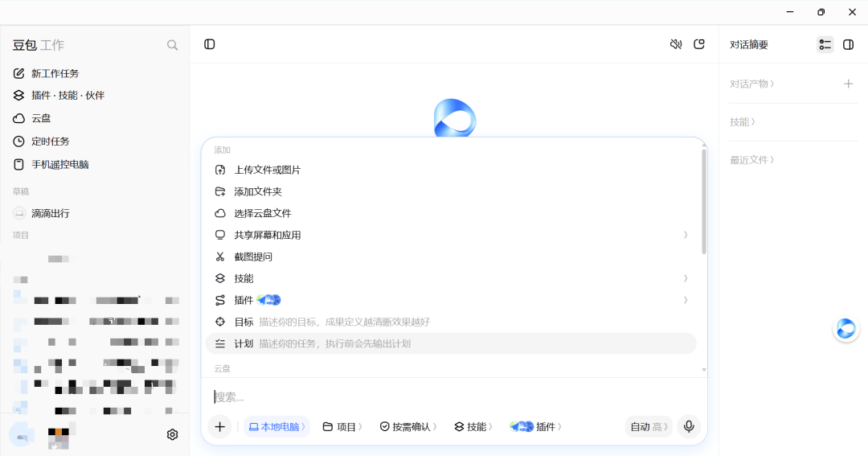The height and width of the screenshot is (456, 868).
Task: Click the 豆包 工作 title
Action: tap(39, 45)
